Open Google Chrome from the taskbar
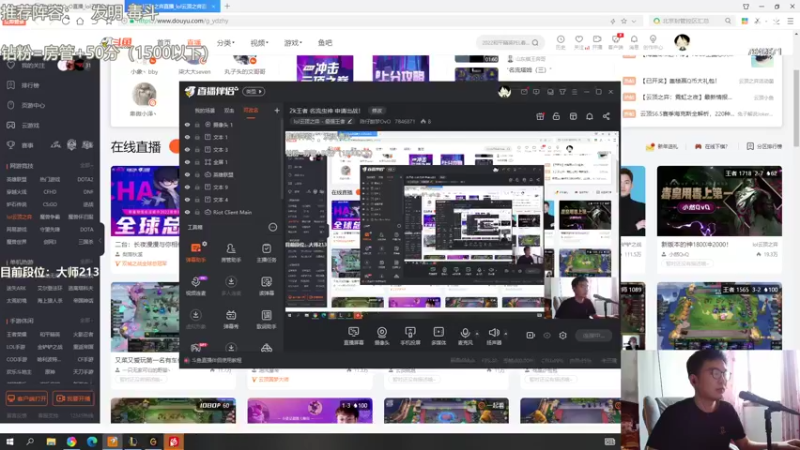Image resolution: width=800 pixels, height=450 pixels. point(71,442)
